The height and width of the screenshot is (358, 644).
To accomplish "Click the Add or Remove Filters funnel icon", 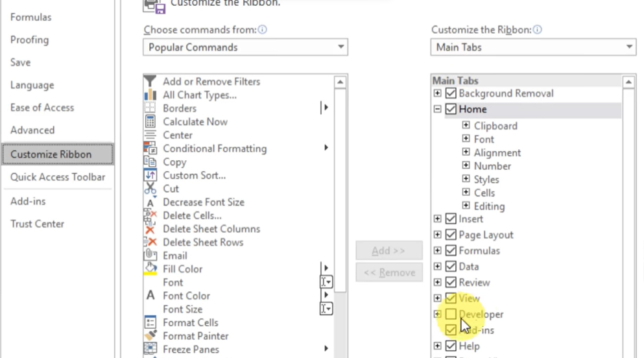I will (x=150, y=82).
